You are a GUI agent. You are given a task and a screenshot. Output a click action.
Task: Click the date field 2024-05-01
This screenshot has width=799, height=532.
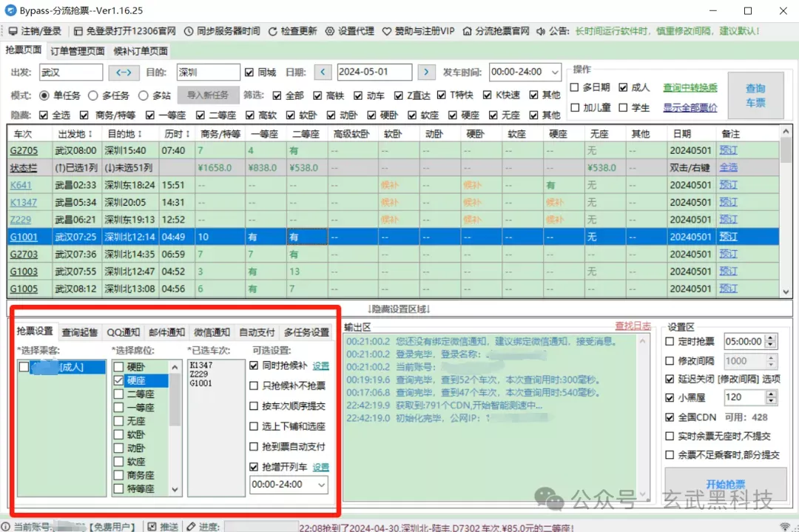(x=374, y=72)
